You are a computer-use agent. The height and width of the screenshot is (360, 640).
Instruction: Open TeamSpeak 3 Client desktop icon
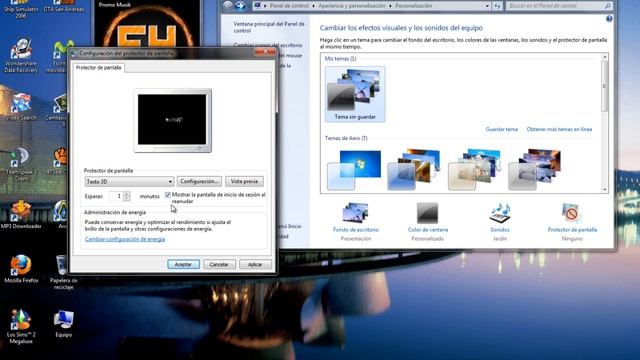coord(21,164)
